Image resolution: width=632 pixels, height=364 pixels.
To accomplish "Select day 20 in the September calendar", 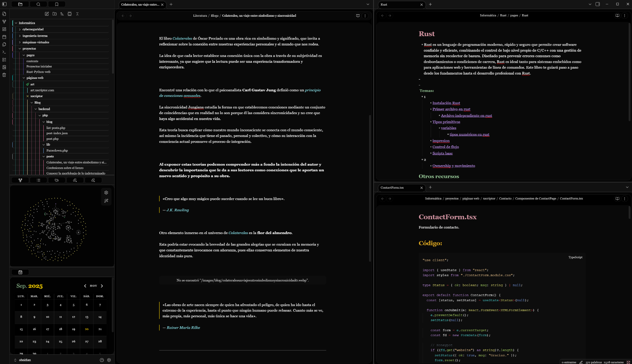I will 87,329.
